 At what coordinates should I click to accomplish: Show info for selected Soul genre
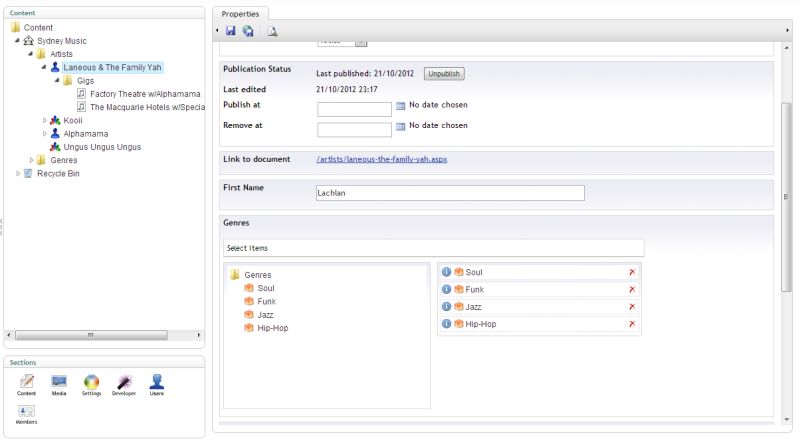pyautogui.click(x=446, y=272)
